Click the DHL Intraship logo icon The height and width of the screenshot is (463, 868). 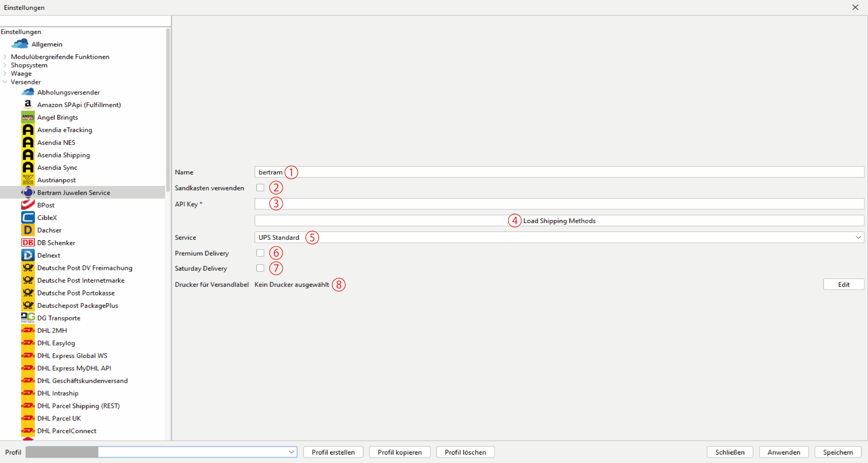click(x=28, y=393)
